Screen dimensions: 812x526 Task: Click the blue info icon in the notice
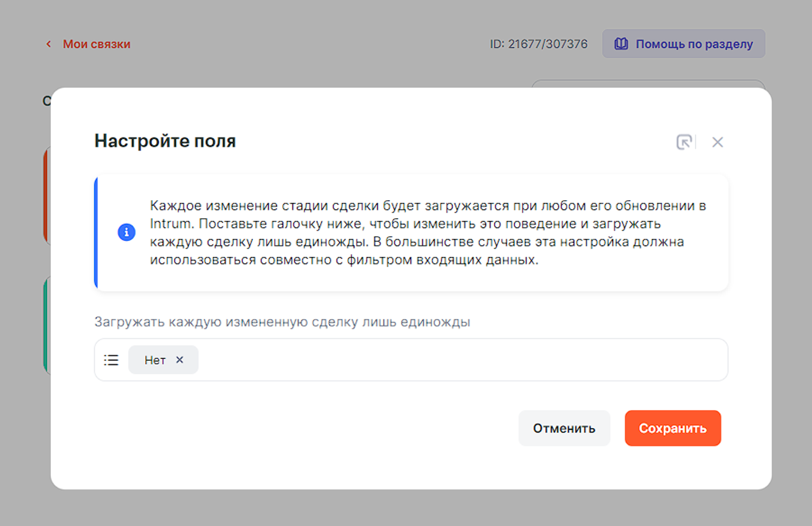(126, 232)
